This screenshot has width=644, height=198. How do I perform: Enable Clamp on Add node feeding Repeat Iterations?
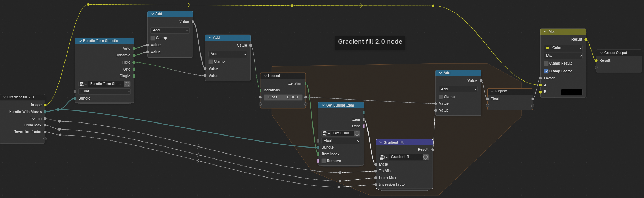(211, 61)
